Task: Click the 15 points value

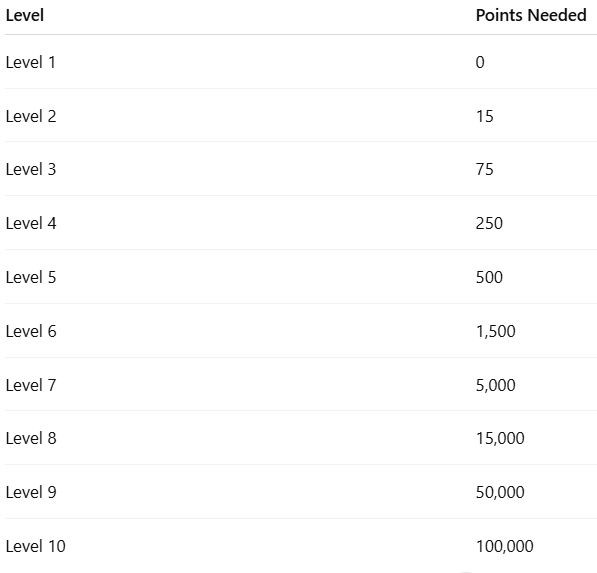Action: click(485, 117)
